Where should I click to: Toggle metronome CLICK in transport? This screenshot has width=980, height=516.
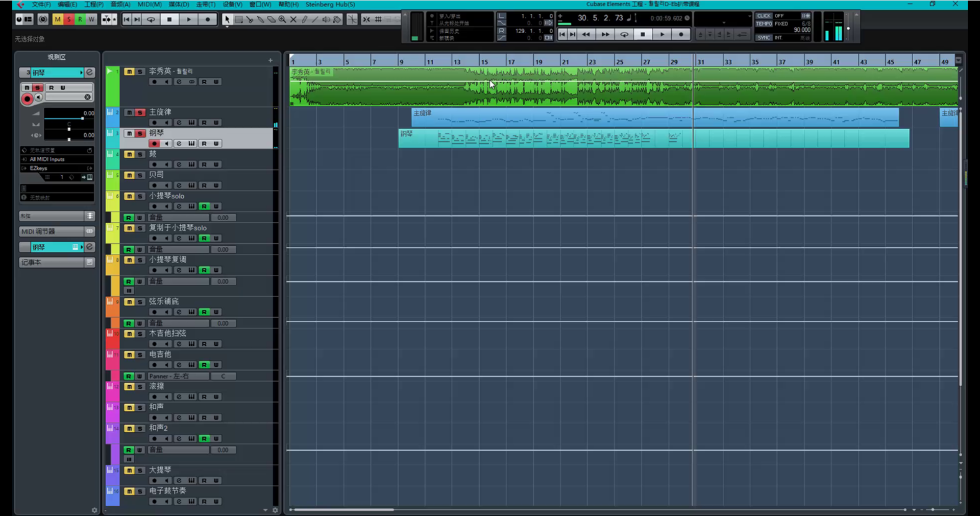(x=764, y=16)
